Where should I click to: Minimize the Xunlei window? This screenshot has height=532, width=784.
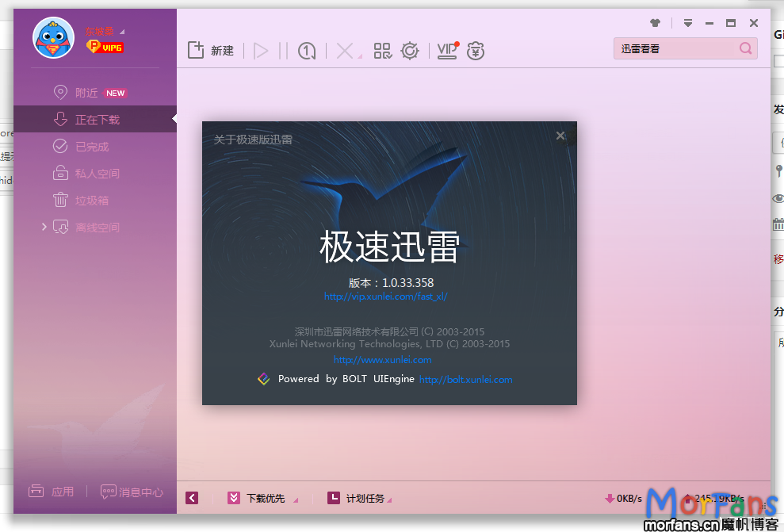point(709,23)
